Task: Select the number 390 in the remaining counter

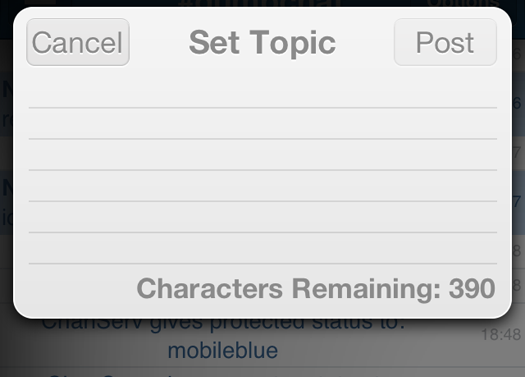Action: pyautogui.click(x=472, y=288)
